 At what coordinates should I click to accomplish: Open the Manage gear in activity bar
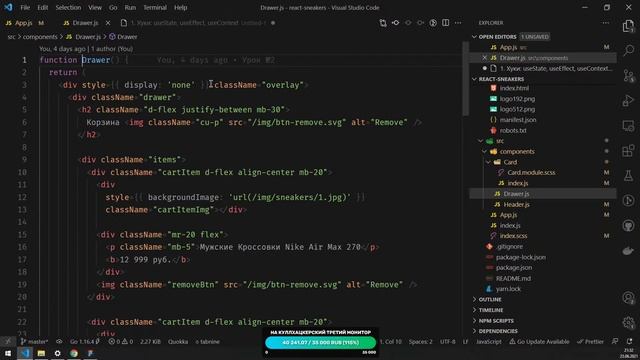click(x=629, y=322)
